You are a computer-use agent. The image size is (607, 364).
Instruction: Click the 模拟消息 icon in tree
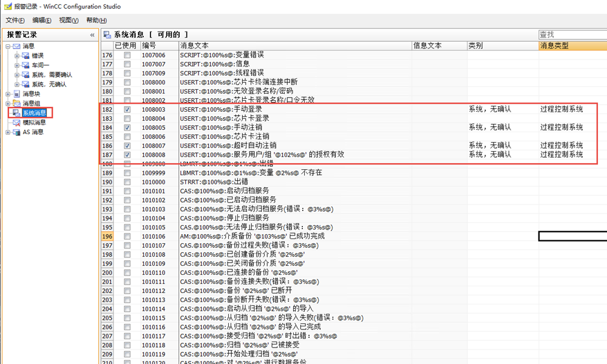point(16,123)
